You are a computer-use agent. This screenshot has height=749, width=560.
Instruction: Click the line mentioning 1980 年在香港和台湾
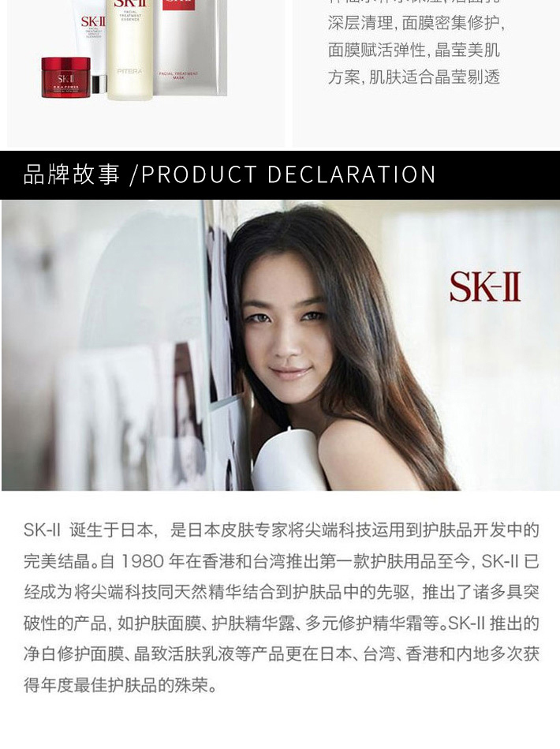pos(282,561)
